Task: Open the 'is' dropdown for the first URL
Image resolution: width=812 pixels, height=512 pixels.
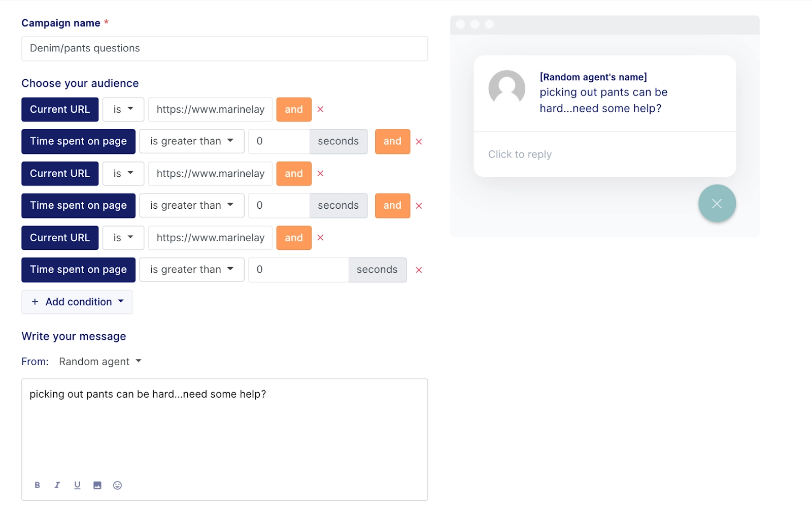Action: 123,109
